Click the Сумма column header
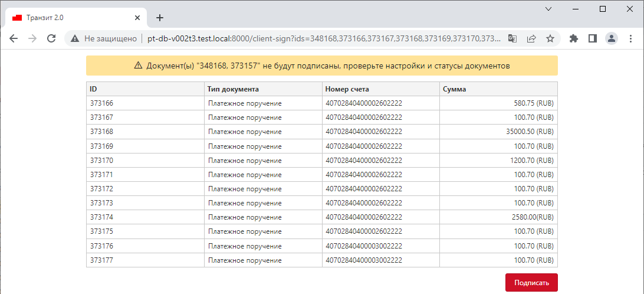Viewport: 644px width, 294px height. [498, 89]
